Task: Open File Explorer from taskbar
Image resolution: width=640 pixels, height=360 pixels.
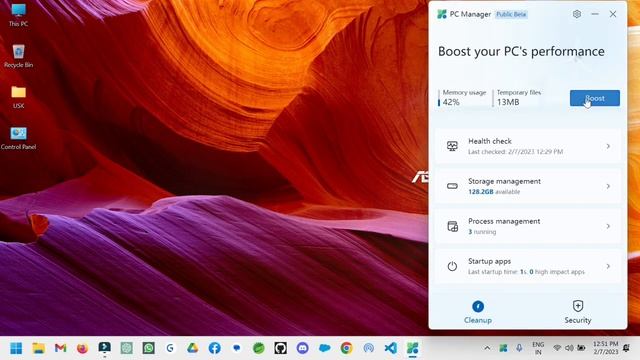Action: tap(39, 348)
